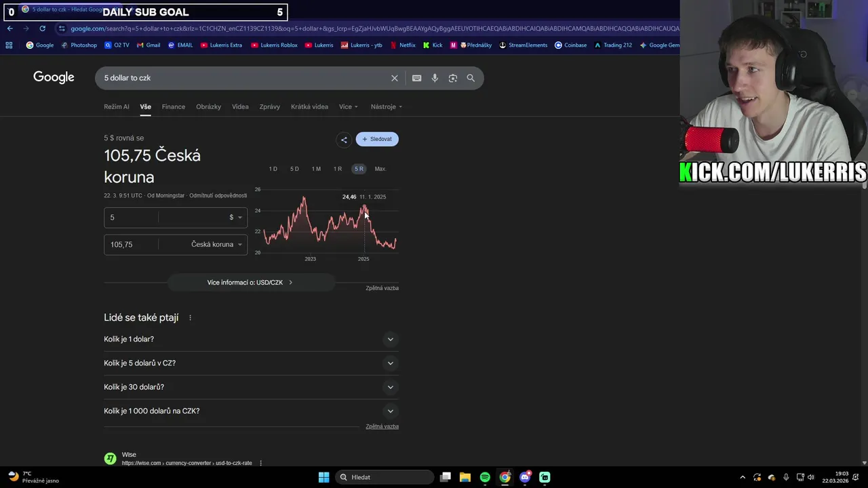The height and width of the screenshot is (488, 868).
Task: Click the 105,75 converted amount field
Action: click(x=131, y=245)
